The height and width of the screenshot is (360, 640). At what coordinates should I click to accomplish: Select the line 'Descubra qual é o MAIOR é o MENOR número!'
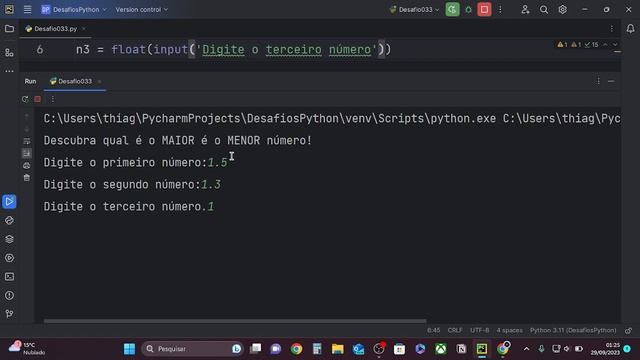point(178,140)
